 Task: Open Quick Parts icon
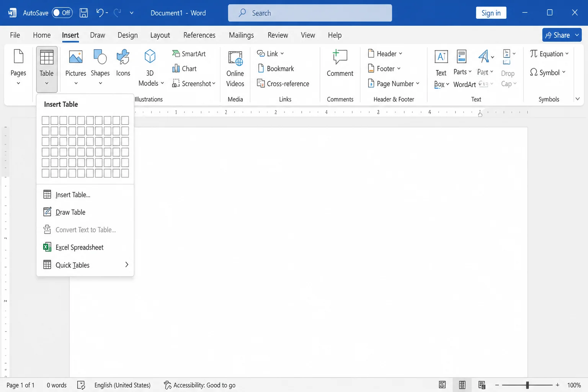462,57
